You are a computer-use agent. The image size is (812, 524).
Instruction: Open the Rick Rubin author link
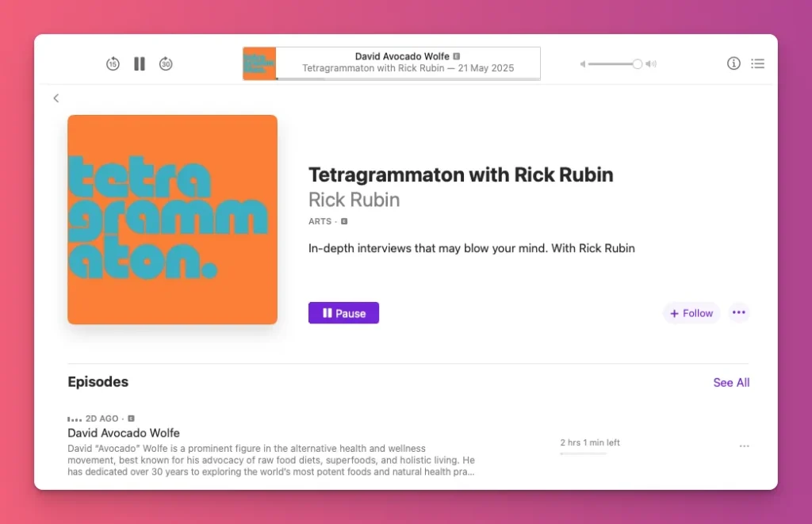[354, 200]
